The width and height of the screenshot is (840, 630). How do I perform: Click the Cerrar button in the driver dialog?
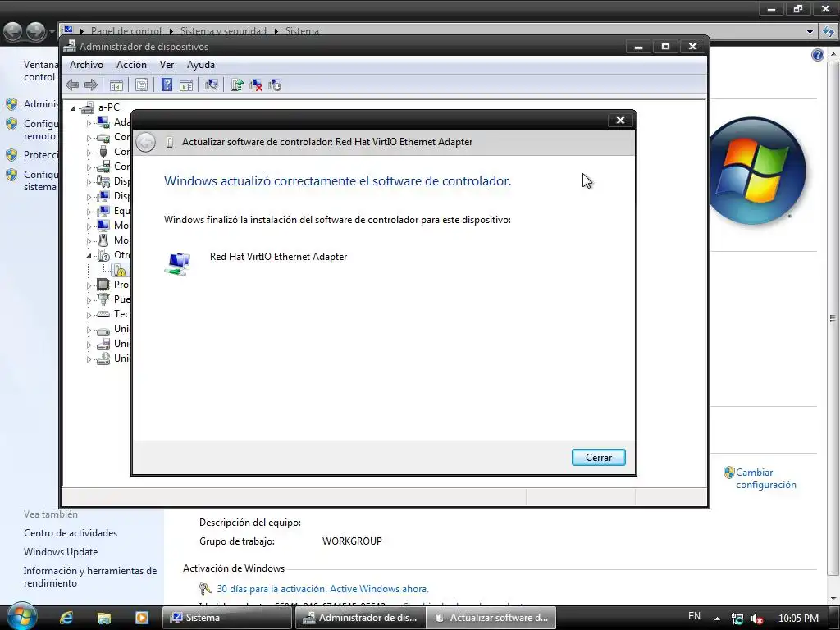(x=598, y=458)
